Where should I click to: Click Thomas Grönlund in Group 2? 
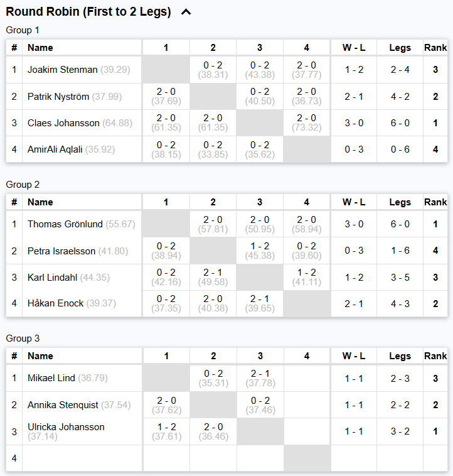coord(66,224)
